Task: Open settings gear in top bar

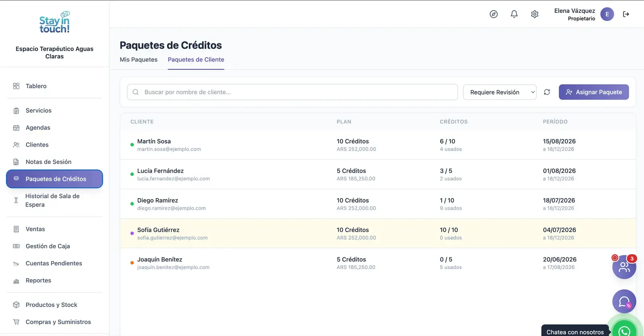Action: coord(535,14)
